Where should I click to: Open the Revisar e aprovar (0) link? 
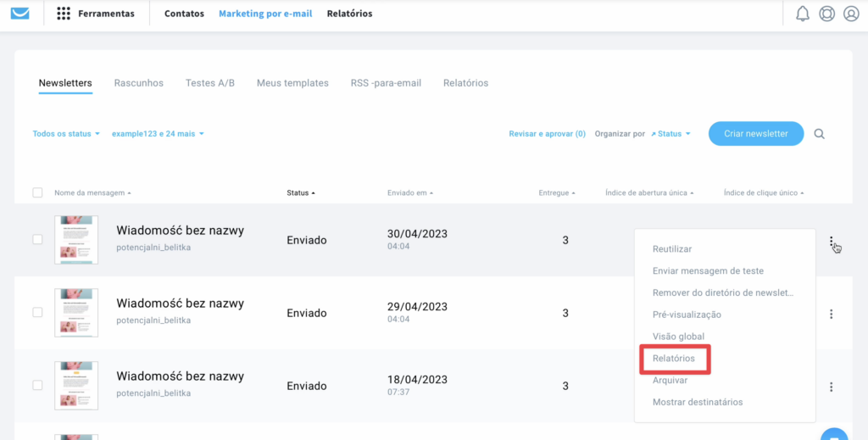point(547,134)
